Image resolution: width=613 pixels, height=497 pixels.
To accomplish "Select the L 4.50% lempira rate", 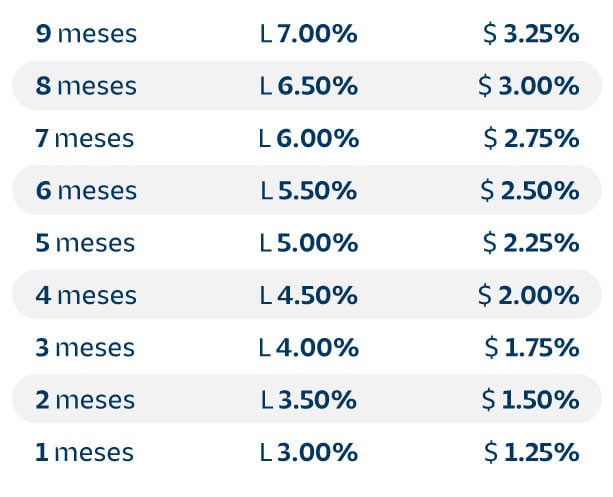I will coord(308,296).
